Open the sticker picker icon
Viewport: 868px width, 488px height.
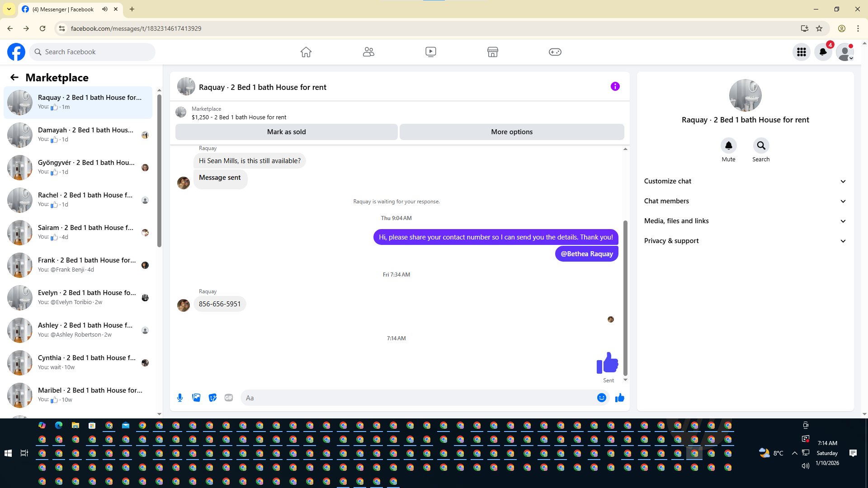point(212,398)
